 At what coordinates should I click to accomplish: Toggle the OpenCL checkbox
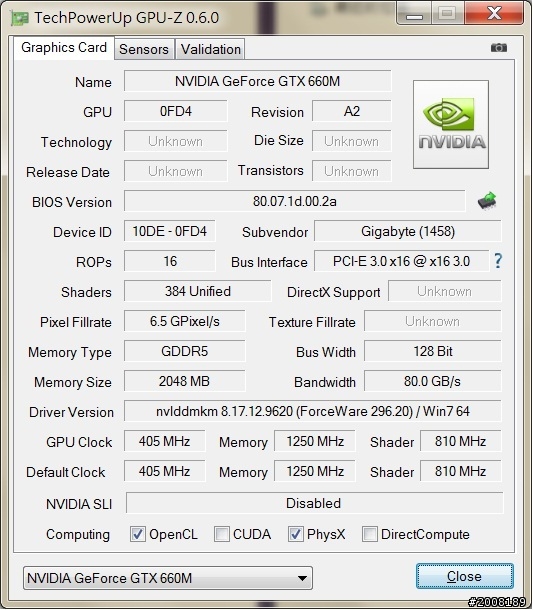coord(138,534)
